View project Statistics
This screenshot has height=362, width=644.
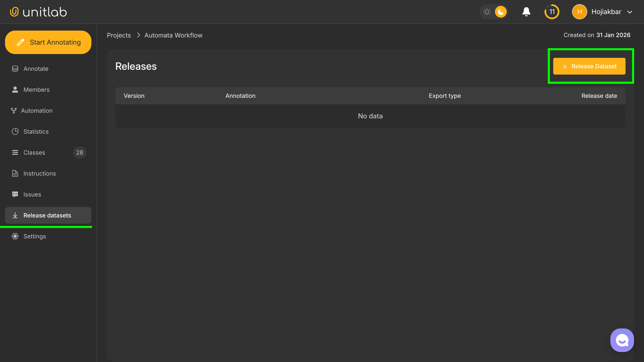36,131
